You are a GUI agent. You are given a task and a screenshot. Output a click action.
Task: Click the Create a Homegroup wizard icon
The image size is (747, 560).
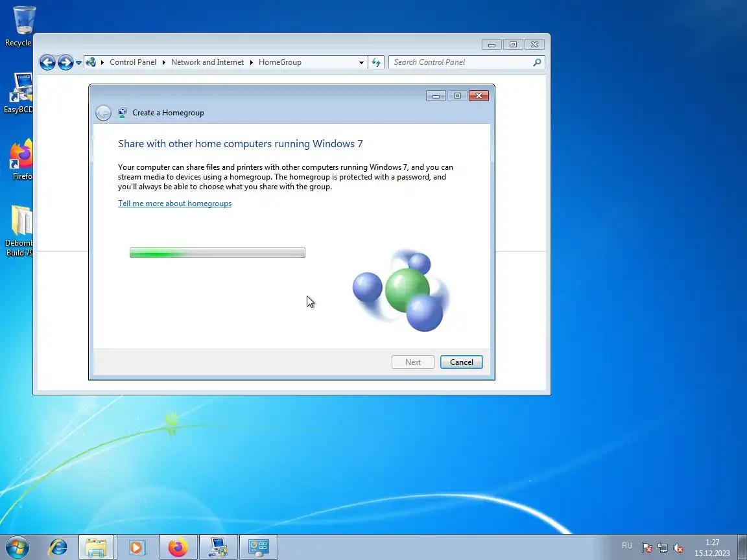(x=123, y=113)
